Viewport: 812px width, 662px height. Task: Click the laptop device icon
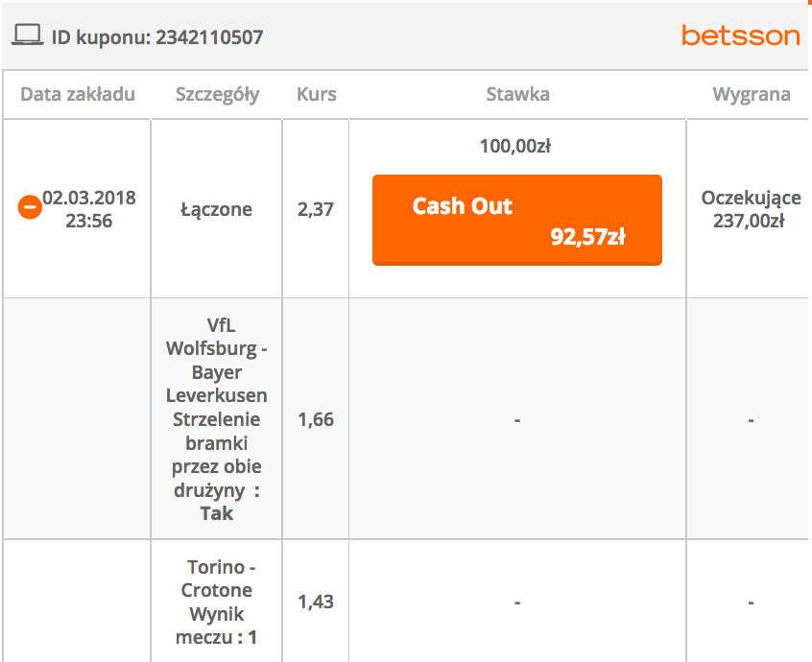[x=27, y=36]
